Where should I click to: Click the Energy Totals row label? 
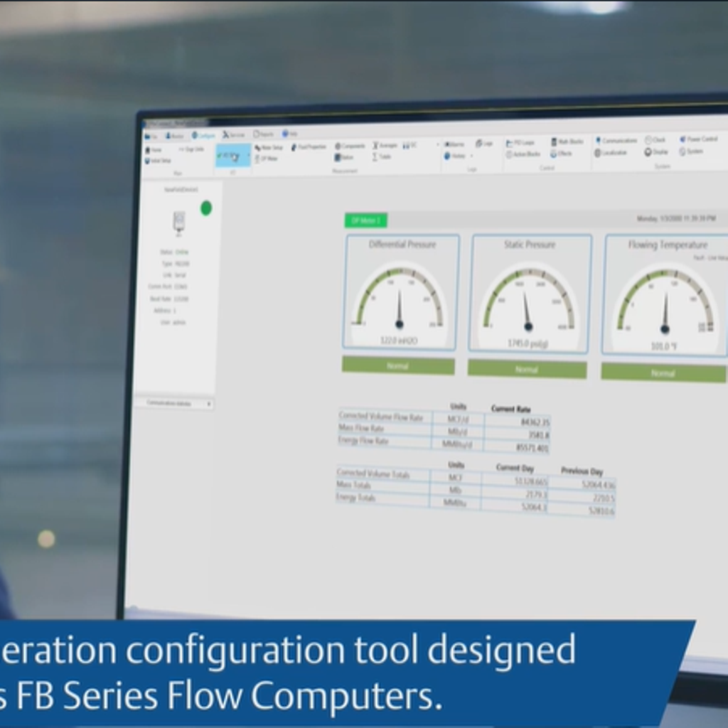[x=355, y=497]
